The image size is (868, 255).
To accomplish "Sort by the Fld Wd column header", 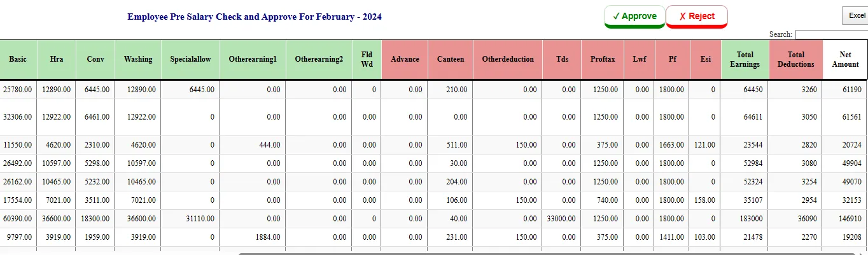I will click(x=367, y=59).
